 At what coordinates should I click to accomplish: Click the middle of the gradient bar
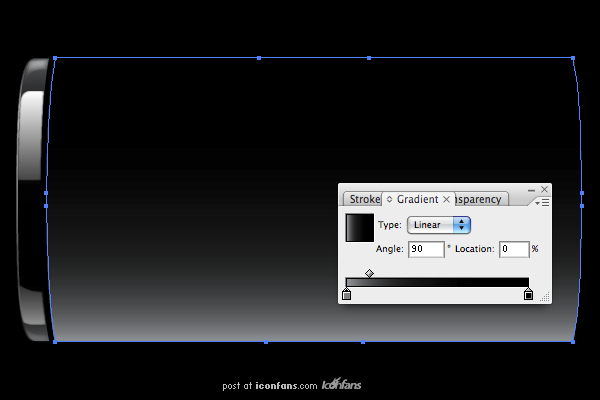point(437,283)
